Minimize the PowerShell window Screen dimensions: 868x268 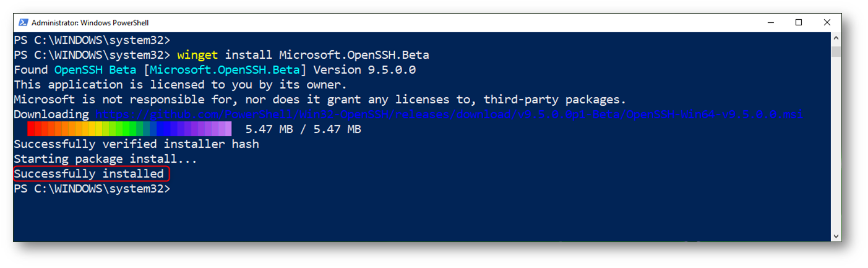pos(770,22)
